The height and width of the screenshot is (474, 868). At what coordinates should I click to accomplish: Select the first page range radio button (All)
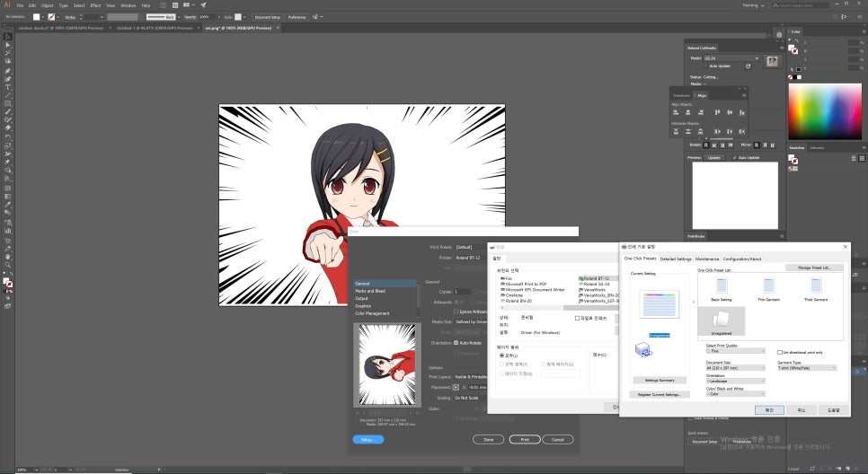(x=501, y=355)
